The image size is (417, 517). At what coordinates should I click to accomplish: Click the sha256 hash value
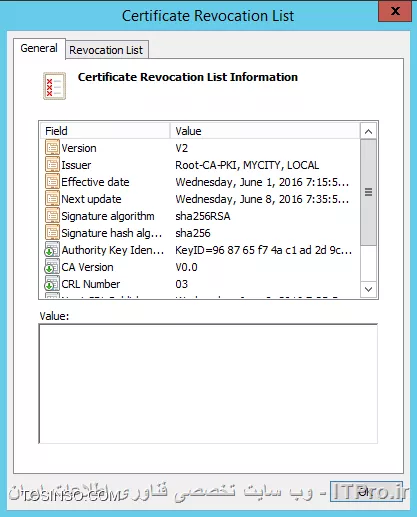tap(193, 233)
